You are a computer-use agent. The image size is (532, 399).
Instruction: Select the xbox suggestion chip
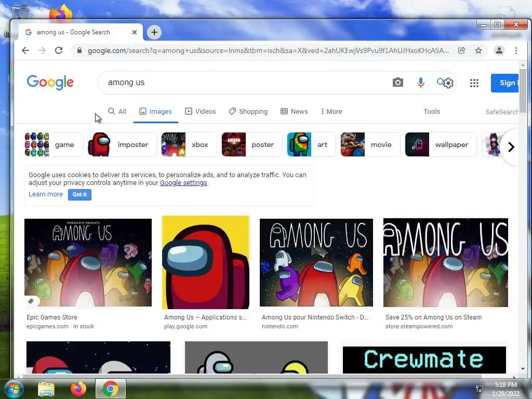[x=189, y=144]
